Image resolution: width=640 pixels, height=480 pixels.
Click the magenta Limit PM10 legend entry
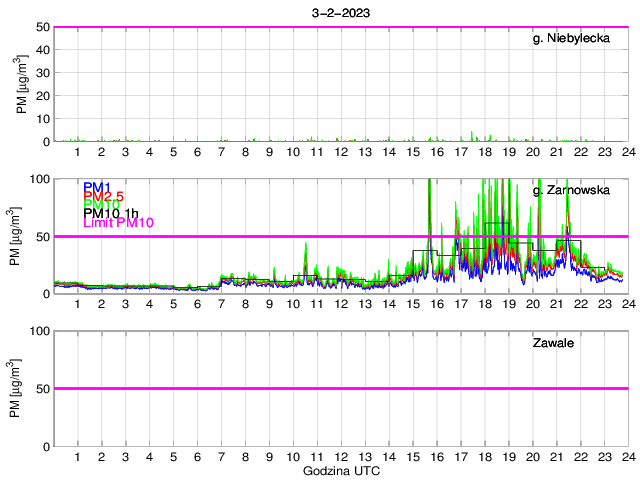click(x=118, y=222)
